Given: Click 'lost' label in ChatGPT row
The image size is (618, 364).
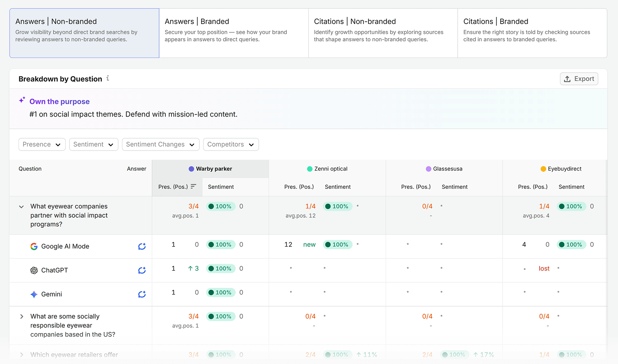Looking at the screenshot, I should (x=544, y=269).
